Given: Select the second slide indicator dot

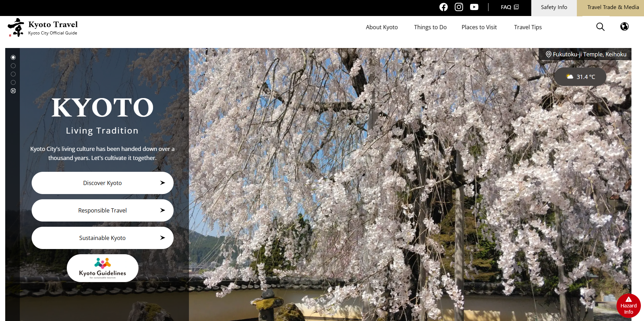Looking at the screenshot, I should point(13,66).
